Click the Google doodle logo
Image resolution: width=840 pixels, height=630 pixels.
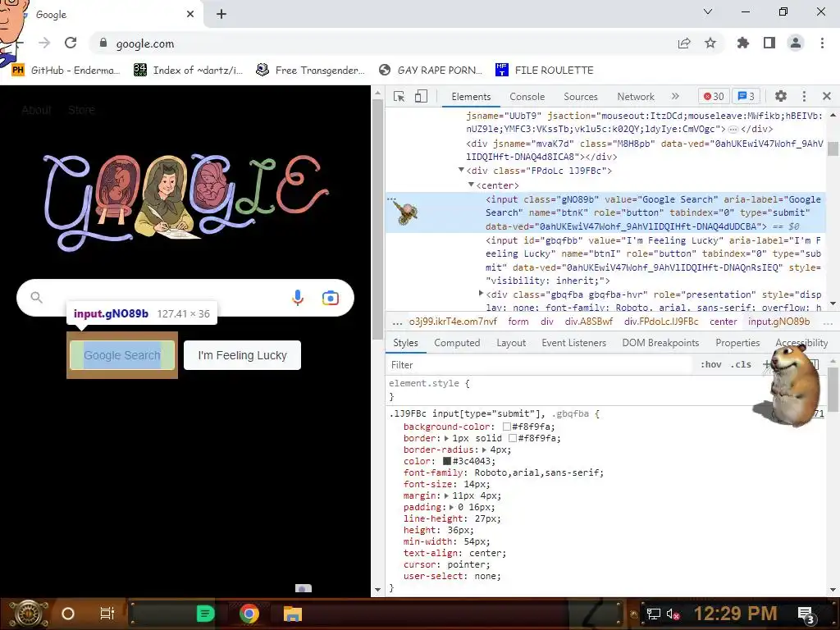coord(185,202)
